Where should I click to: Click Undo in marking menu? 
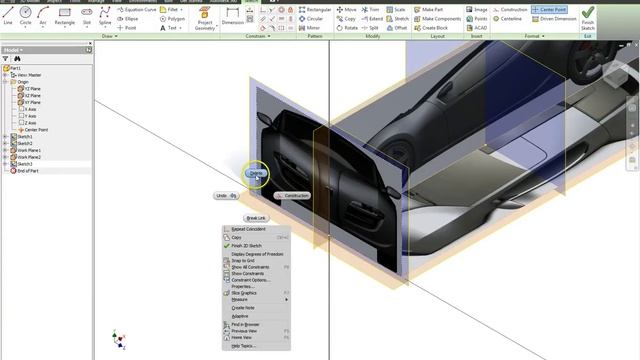[x=226, y=196]
